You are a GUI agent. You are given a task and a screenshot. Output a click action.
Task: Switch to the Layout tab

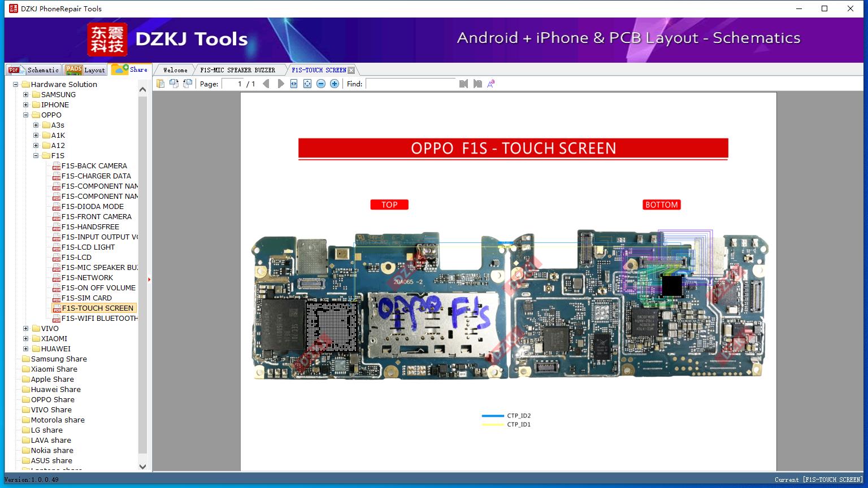pyautogui.click(x=85, y=70)
